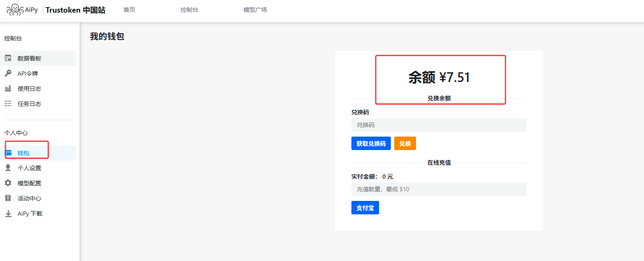Click the 数据看板 dashboard icon
The image size is (644, 261).
(x=8, y=58)
